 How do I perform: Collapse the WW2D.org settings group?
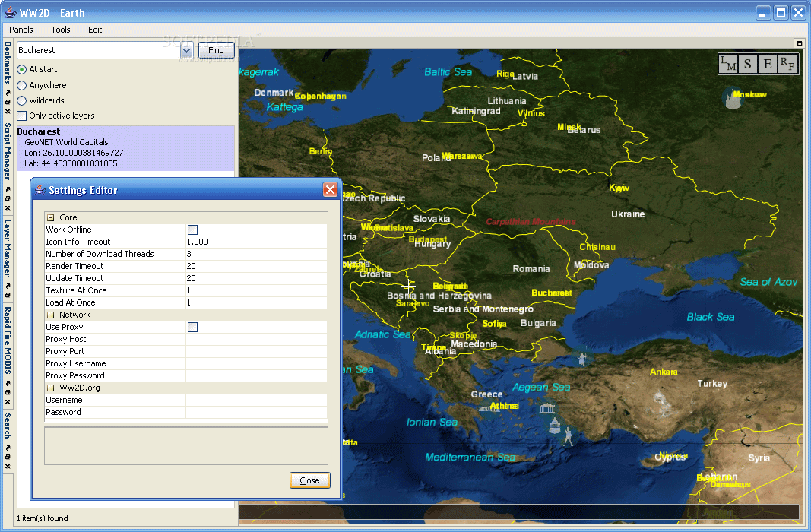[x=51, y=388]
